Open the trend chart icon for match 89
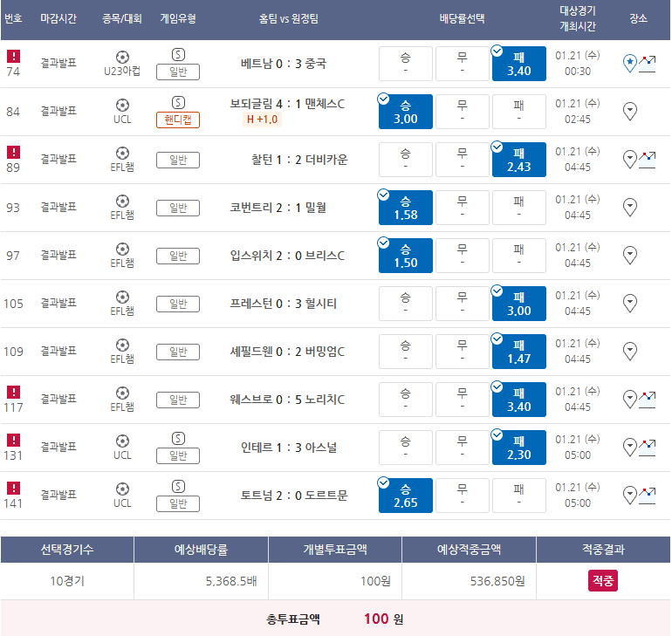 click(648, 159)
